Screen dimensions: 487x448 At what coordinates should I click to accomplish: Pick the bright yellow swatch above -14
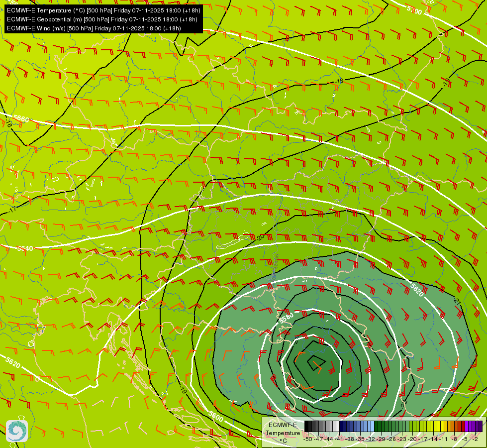(x=435, y=426)
